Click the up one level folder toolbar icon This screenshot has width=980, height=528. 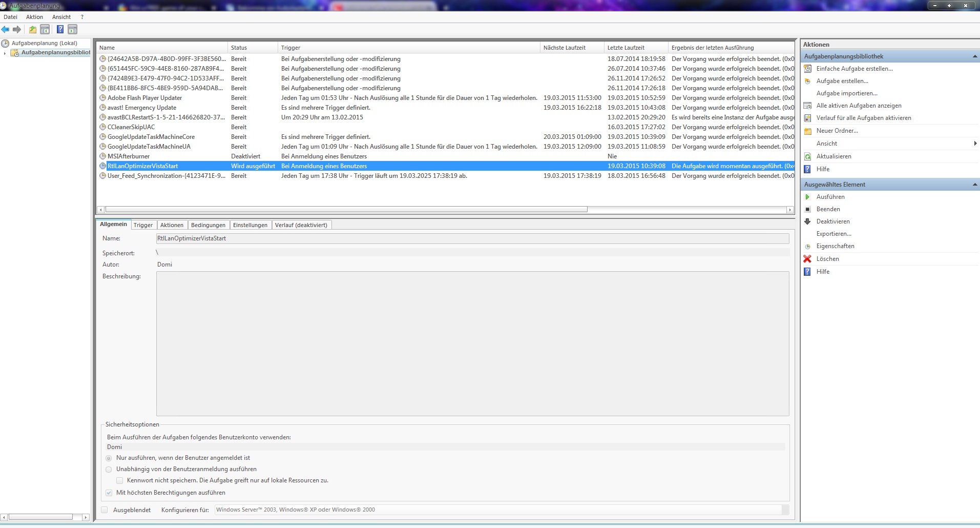tap(33, 30)
